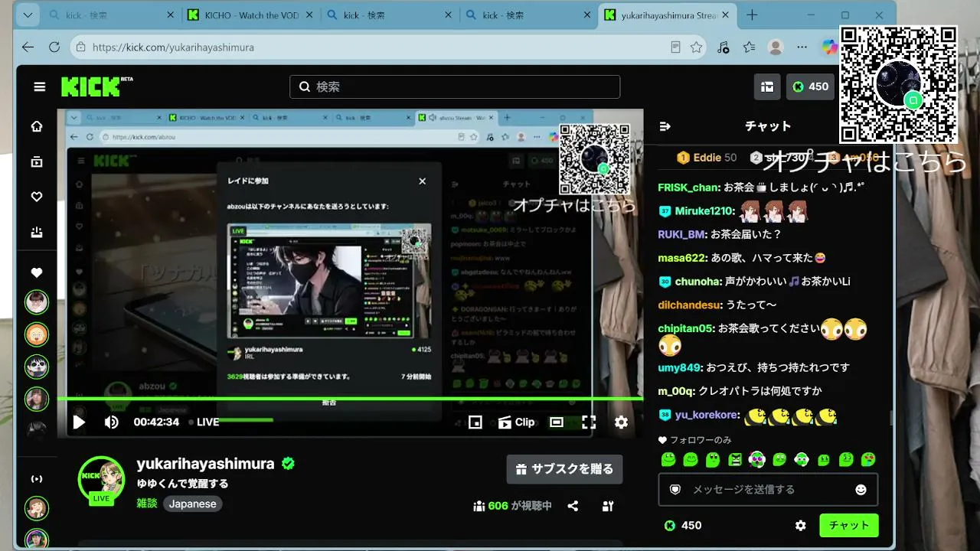Open player settings gear
The width and height of the screenshot is (980, 551).
click(621, 422)
